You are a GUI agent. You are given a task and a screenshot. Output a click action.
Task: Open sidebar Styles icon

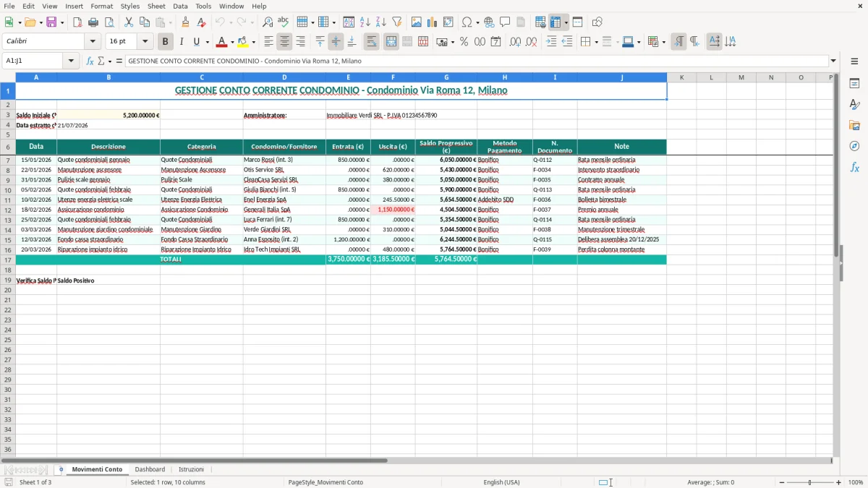coord(854,105)
